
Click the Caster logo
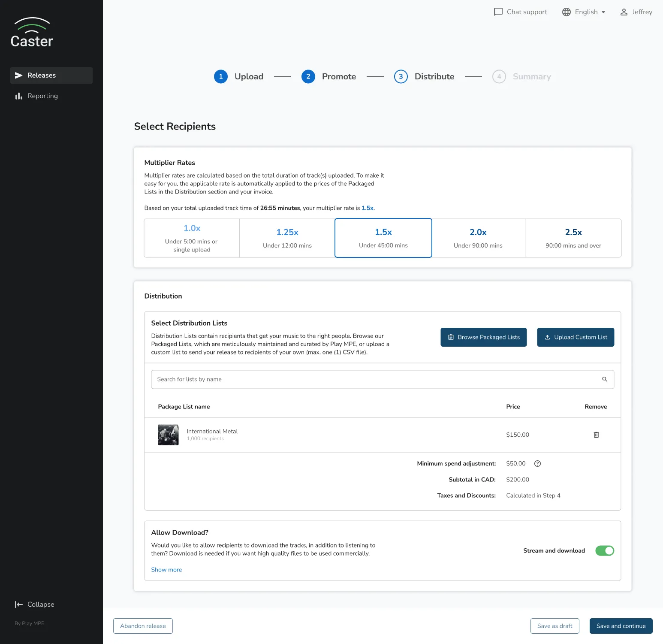click(x=31, y=33)
